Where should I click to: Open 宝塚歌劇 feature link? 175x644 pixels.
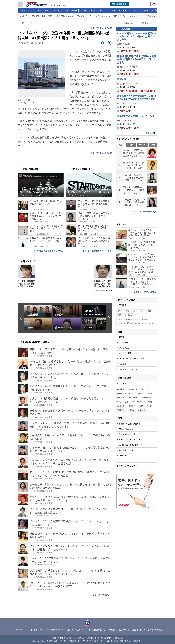tap(123, 364)
